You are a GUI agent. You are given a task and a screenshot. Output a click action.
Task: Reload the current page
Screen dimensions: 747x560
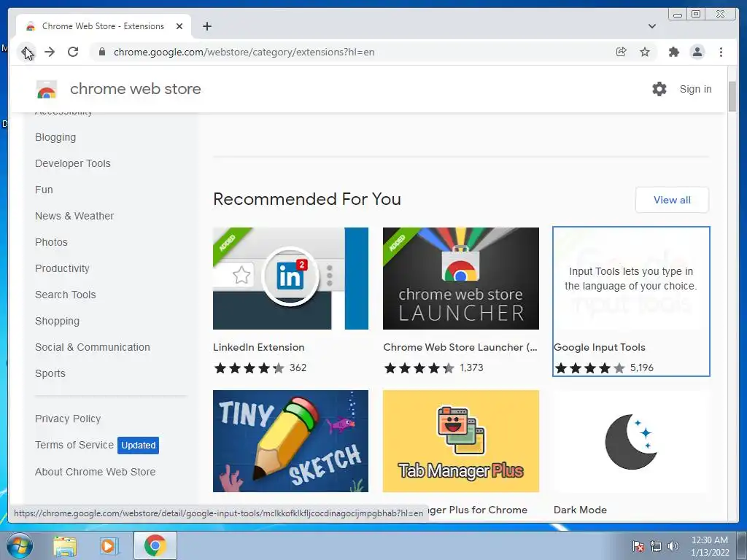coord(73,52)
